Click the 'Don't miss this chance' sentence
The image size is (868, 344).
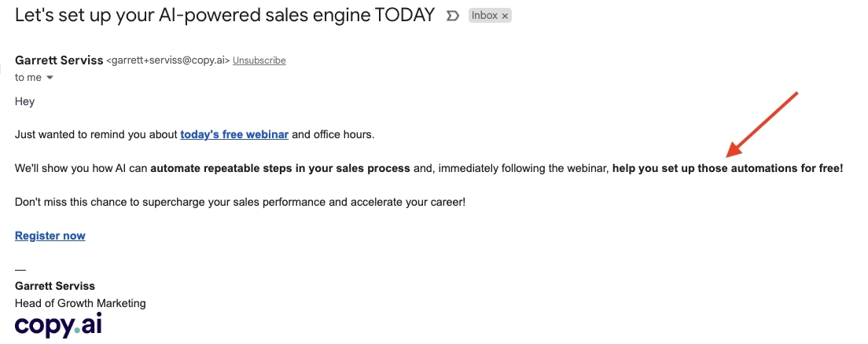pyautogui.click(x=240, y=202)
